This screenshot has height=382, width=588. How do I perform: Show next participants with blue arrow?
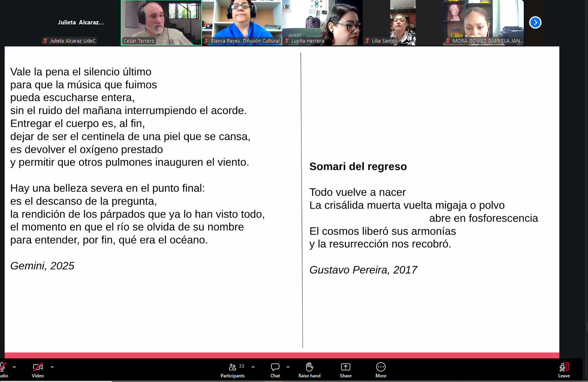pos(535,22)
